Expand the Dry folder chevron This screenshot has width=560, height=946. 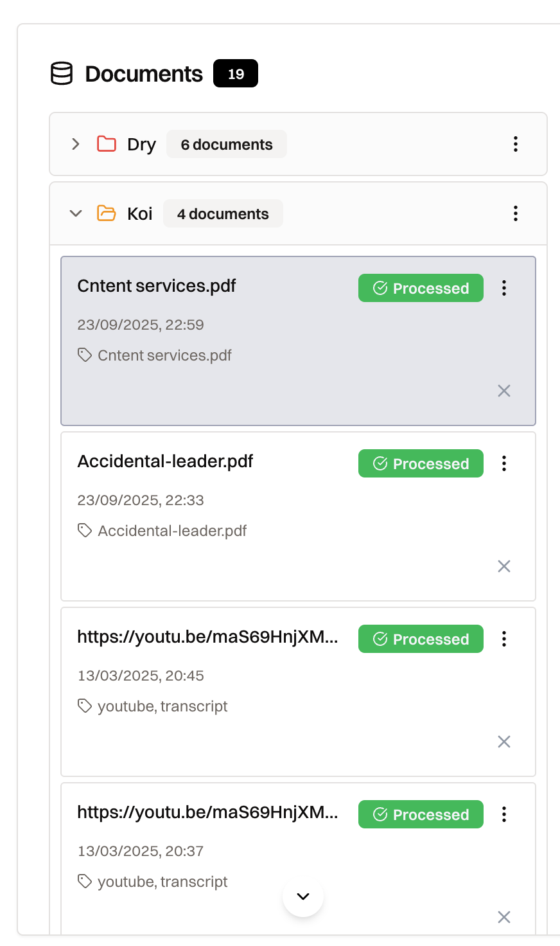click(76, 144)
